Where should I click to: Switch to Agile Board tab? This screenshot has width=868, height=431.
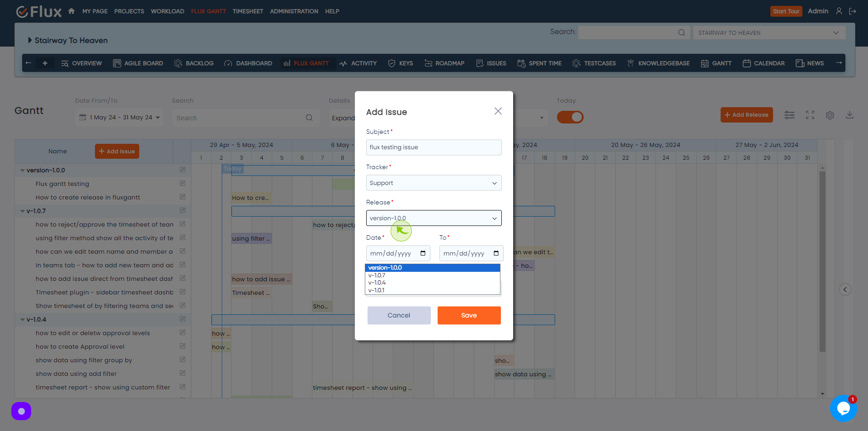click(x=138, y=63)
